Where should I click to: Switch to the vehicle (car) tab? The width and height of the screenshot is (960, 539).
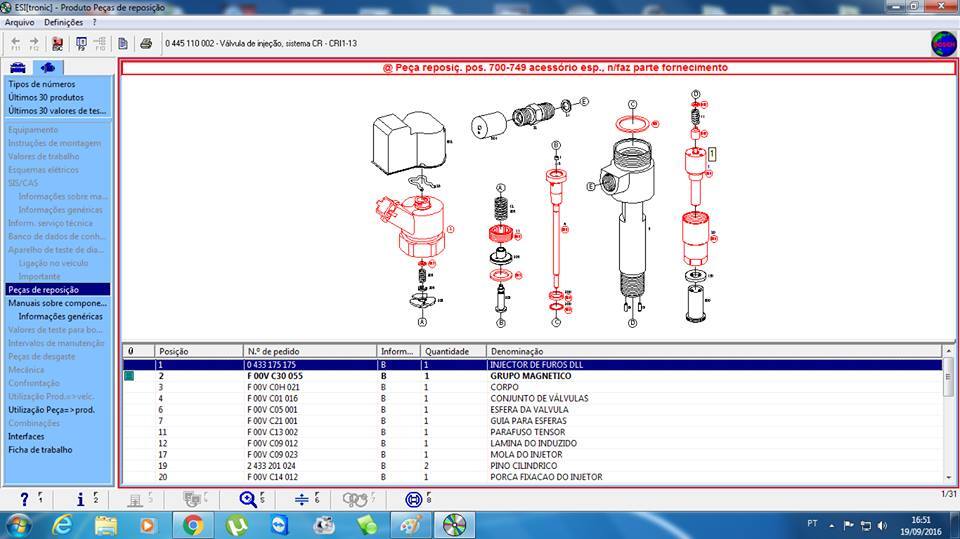[18, 67]
